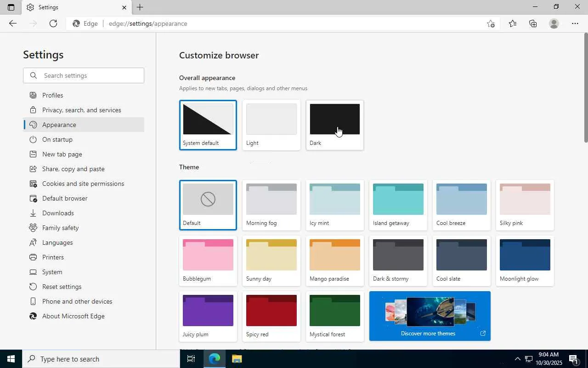
Task: Click the lock icon beside Privacy, search, and services
Action: point(33,110)
